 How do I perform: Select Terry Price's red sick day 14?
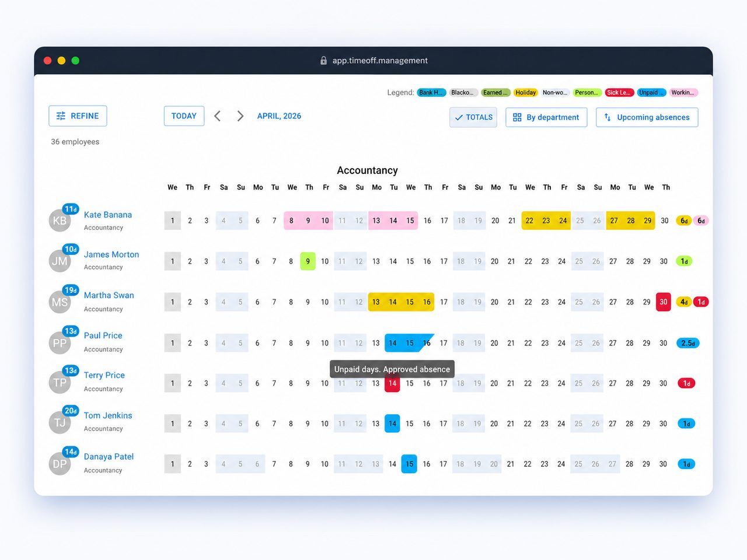392,383
